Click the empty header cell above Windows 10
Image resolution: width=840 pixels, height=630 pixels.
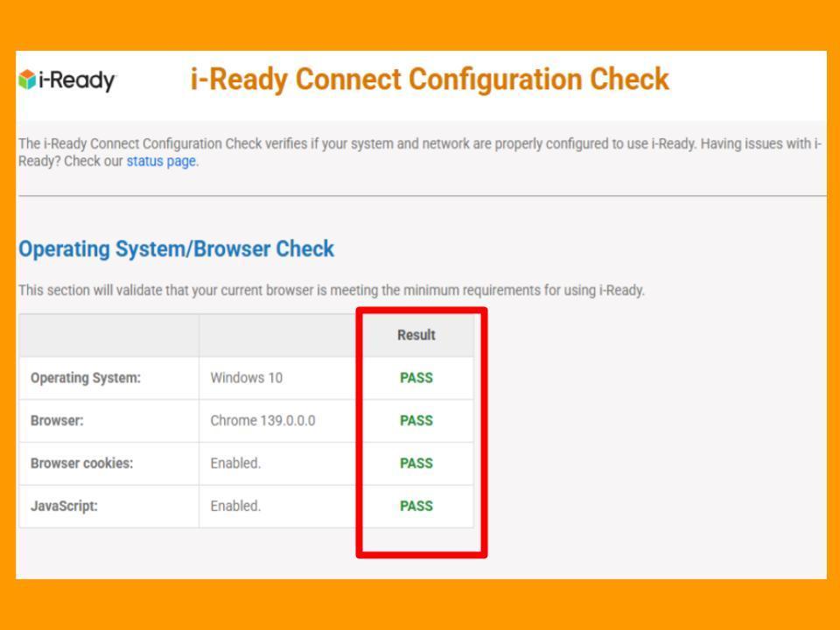[x=276, y=335]
